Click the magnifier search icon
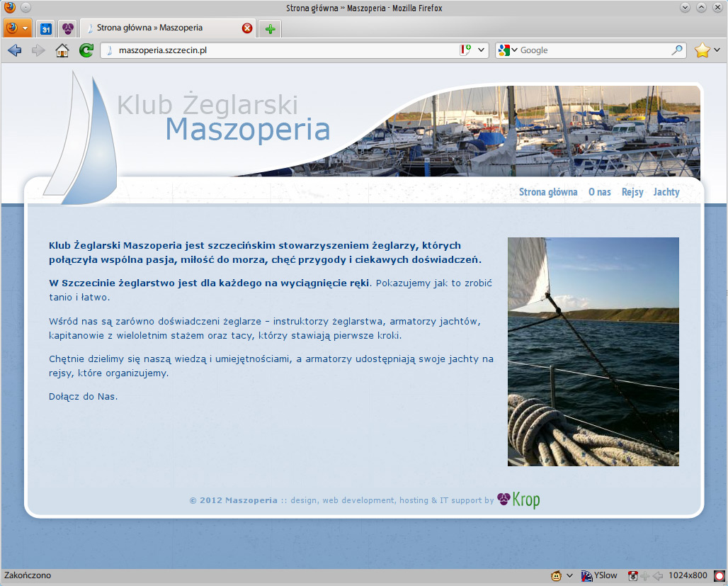This screenshot has width=728, height=586. 677,50
